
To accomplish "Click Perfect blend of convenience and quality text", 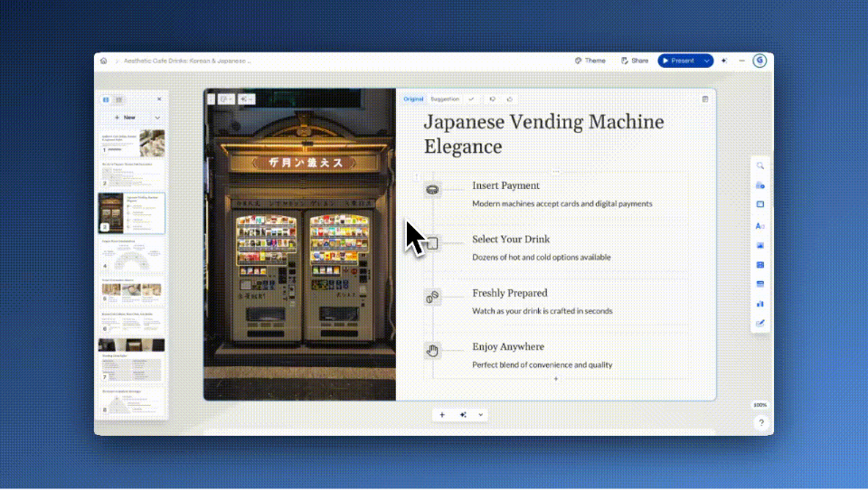I will (542, 364).
